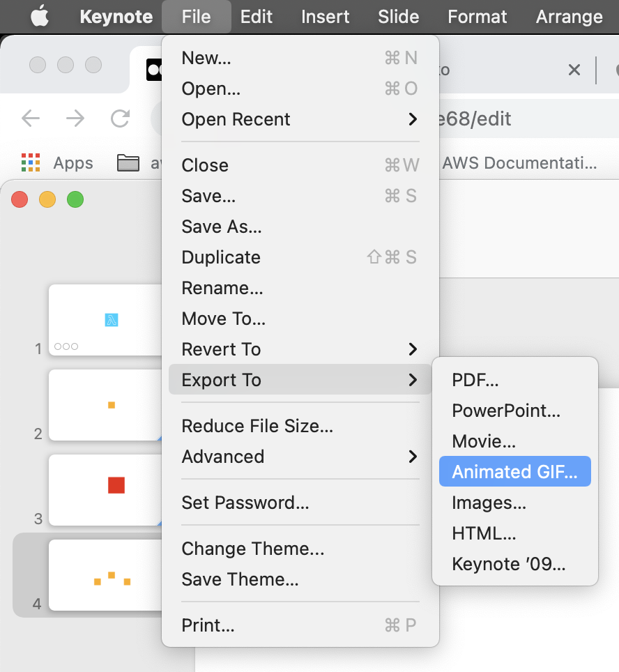The image size is (619, 672).
Task: Select slide 3 thumbnail with red square
Action: coord(105,490)
